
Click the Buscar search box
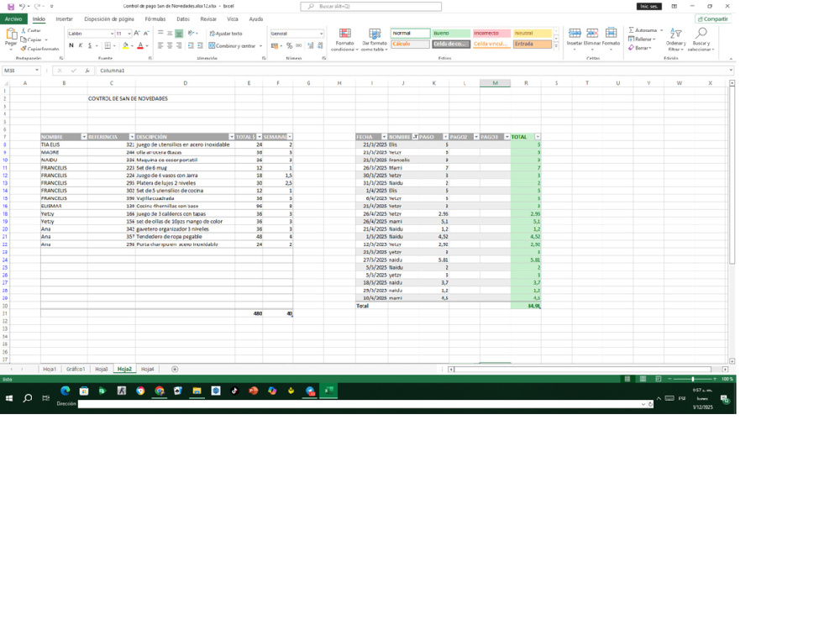371,7
